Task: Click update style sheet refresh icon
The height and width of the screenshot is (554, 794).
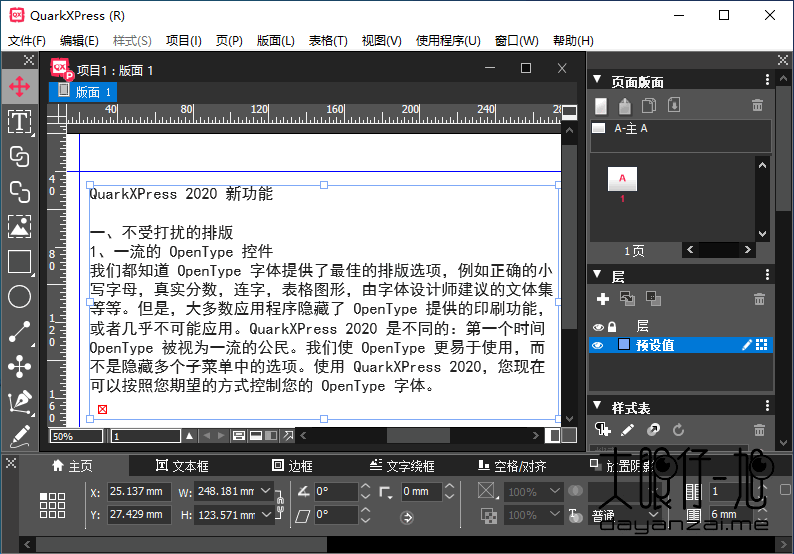Action: click(678, 430)
